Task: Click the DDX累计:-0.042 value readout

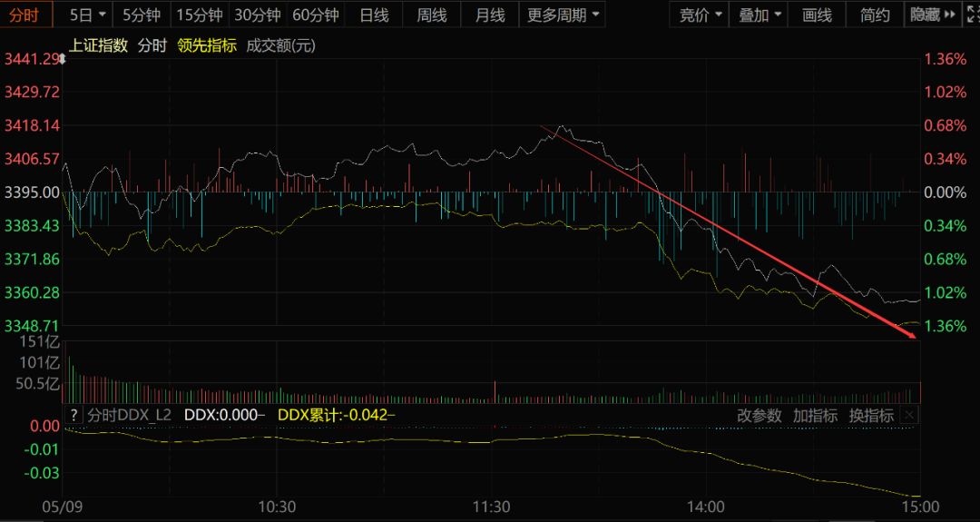Action: pos(337,415)
